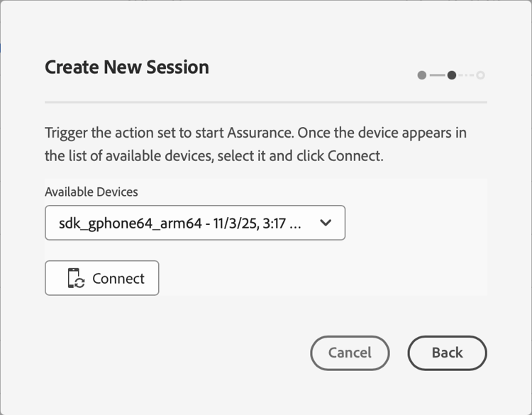Click the Available Devices field label
This screenshot has width=532, height=415.
point(92,192)
